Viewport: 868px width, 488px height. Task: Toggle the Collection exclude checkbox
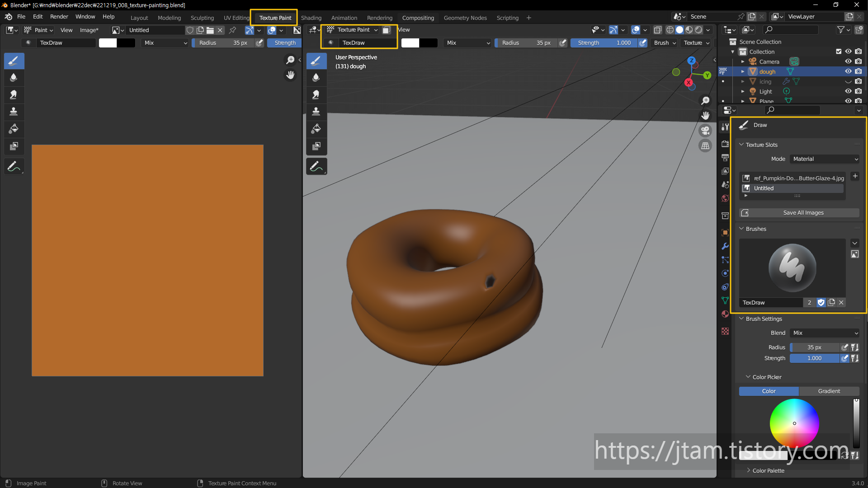point(839,52)
